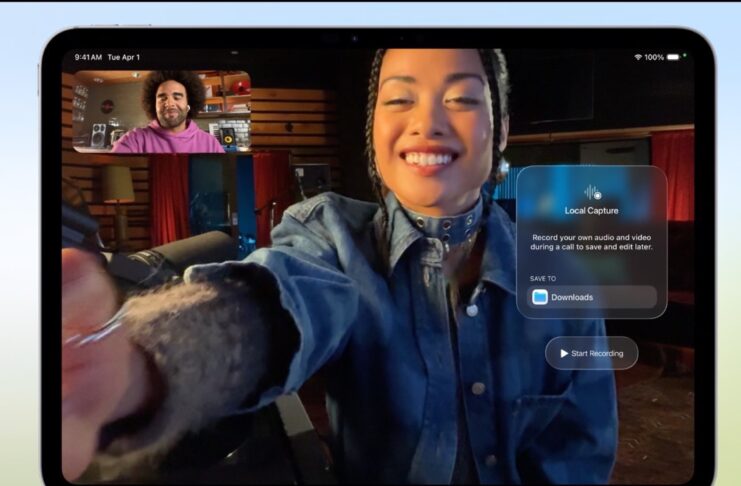
Task: Click the 'Record your own audio' description
Action: click(591, 241)
